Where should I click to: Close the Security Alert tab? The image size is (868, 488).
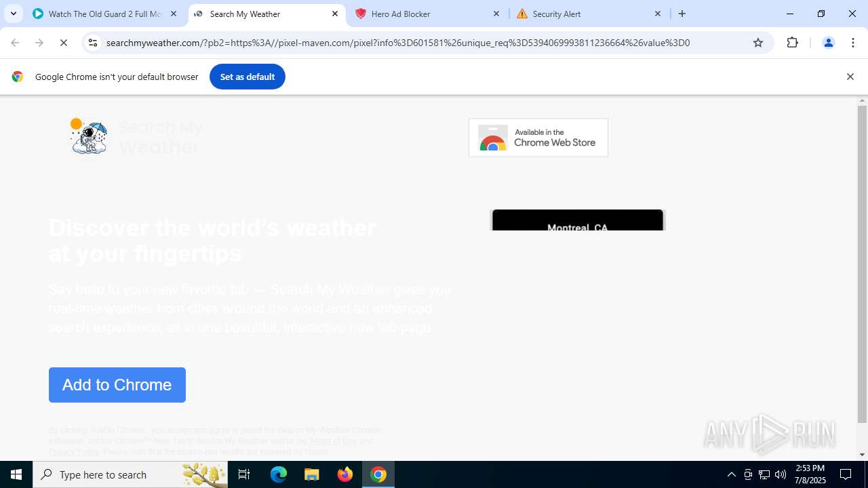point(658,14)
